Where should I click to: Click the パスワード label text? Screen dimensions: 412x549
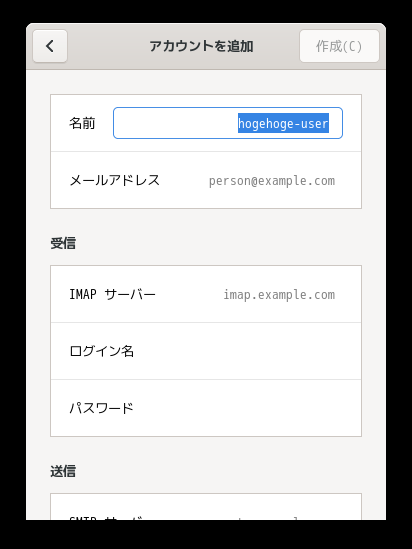pos(102,408)
